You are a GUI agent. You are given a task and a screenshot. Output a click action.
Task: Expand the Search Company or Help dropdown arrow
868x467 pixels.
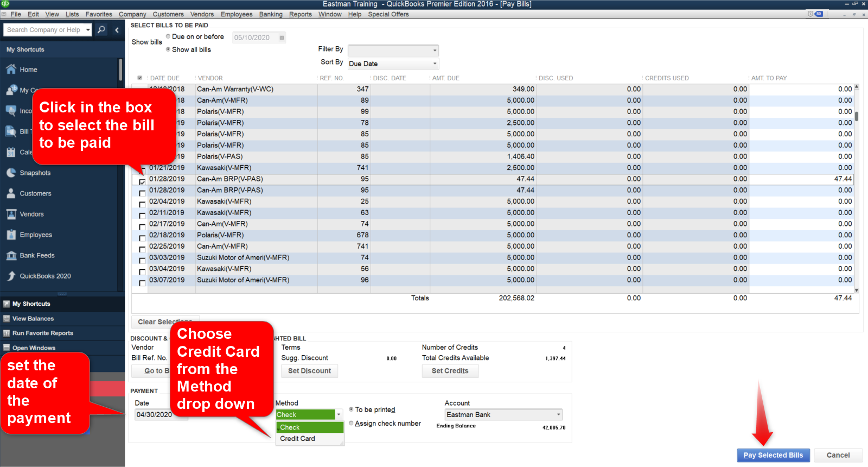[88, 30]
